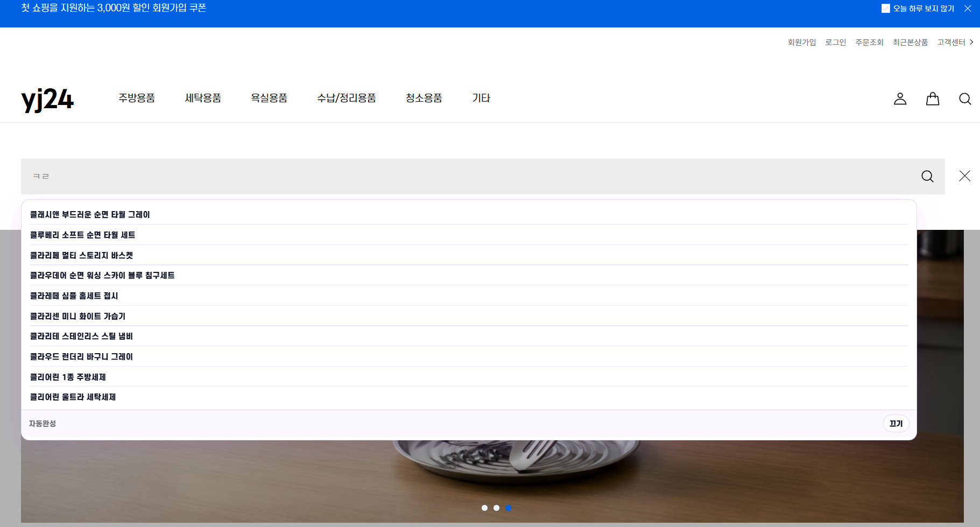Open the user account icon
980x527 pixels.
pyautogui.click(x=899, y=99)
